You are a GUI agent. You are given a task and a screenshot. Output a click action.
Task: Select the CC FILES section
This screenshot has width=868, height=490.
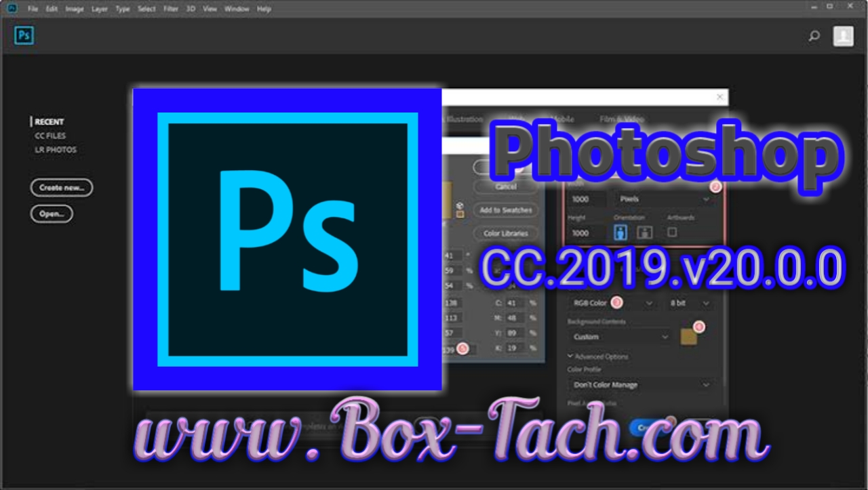coord(50,136)
